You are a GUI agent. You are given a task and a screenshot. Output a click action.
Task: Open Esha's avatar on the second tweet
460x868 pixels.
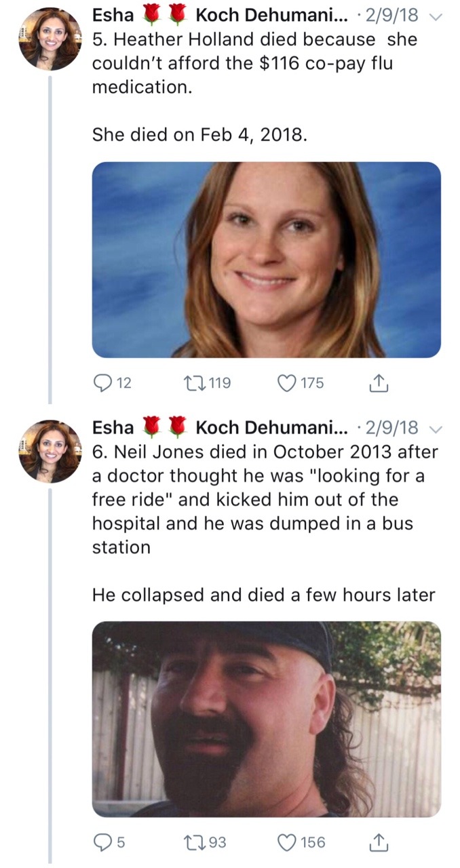50,451
